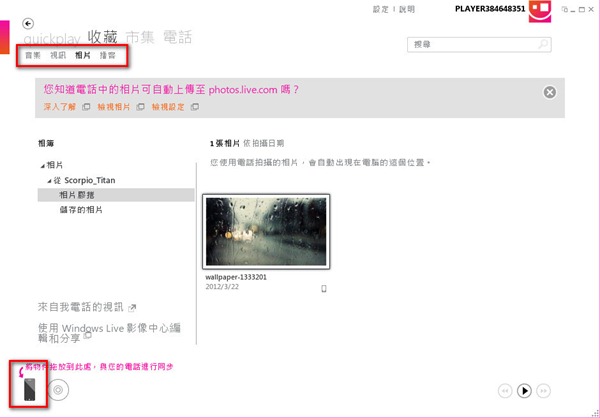Image resolution: width=600 pixels, height=418 pixels.
Task: Click the disc burn icon
Action: coord(58,390)
